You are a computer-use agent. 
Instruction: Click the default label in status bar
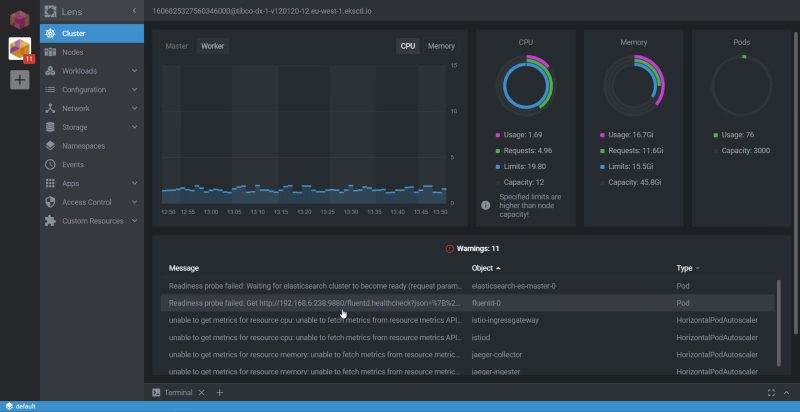26,406
